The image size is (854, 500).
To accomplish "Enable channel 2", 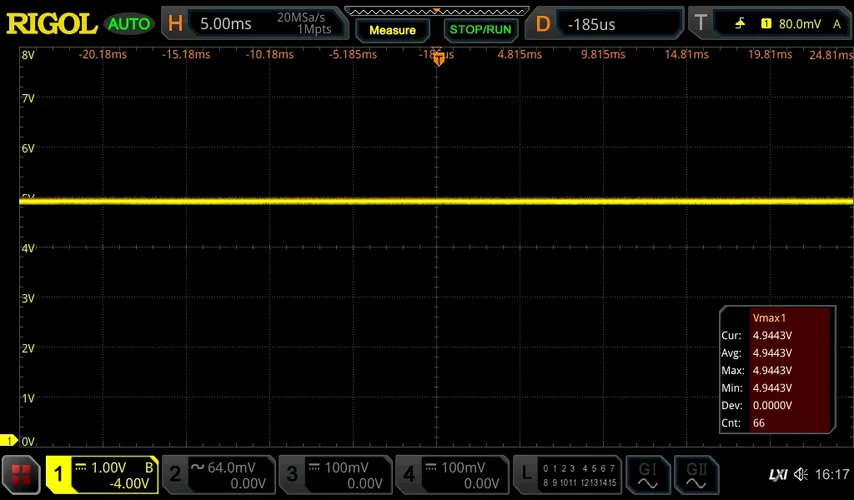I will [x=175, y=474].
